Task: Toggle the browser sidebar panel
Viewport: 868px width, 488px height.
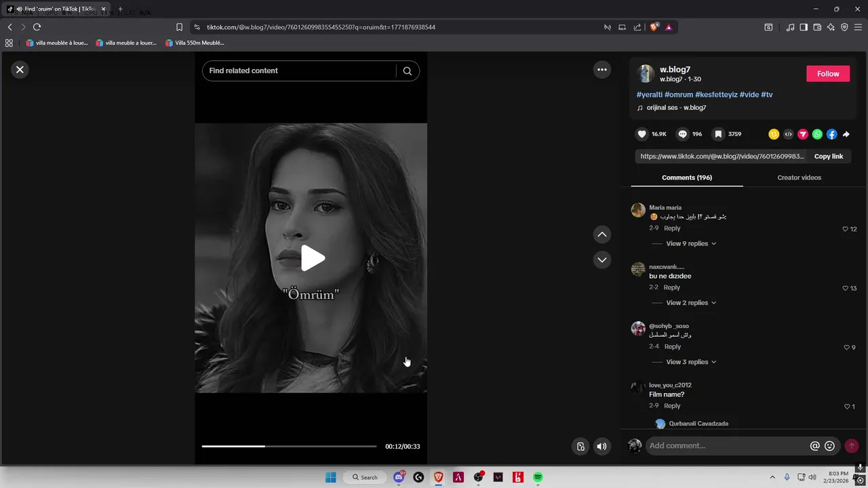Action: pos(804,27)
